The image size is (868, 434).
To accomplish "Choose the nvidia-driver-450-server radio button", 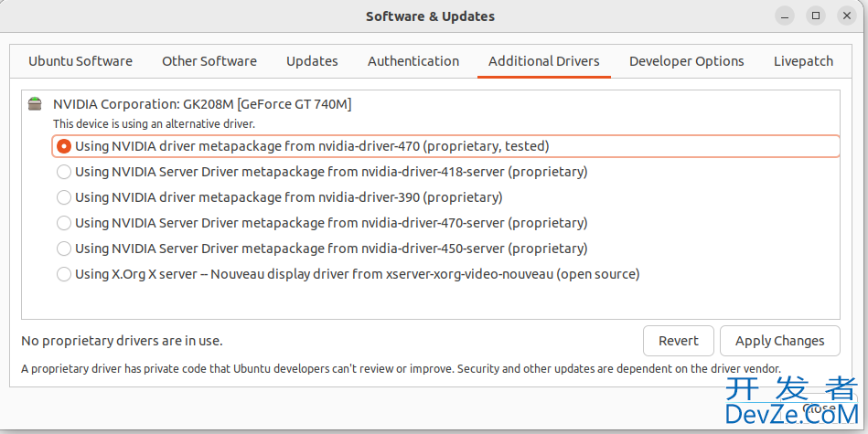I will point(64,249).
